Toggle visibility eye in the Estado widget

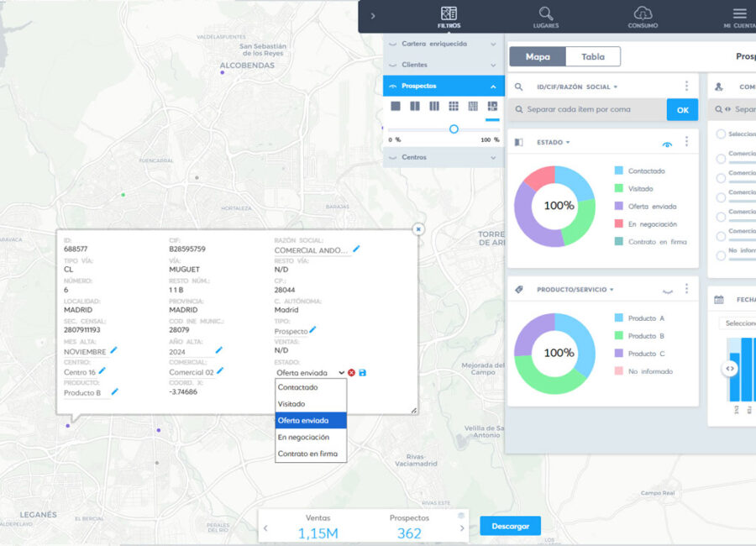(667, 144)
